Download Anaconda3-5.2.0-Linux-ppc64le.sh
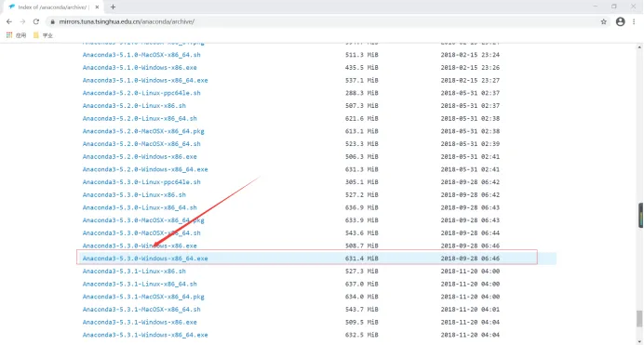644x345 pixels. [141, 93]
